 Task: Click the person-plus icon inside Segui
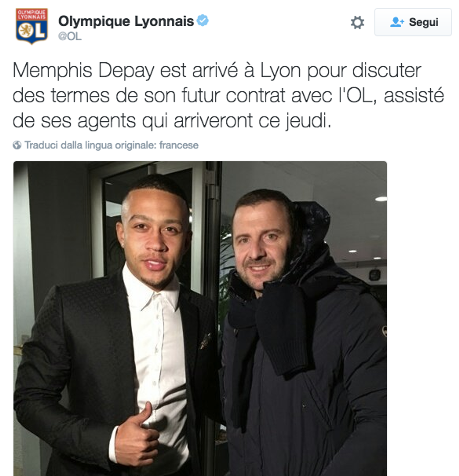coord(397,22)
